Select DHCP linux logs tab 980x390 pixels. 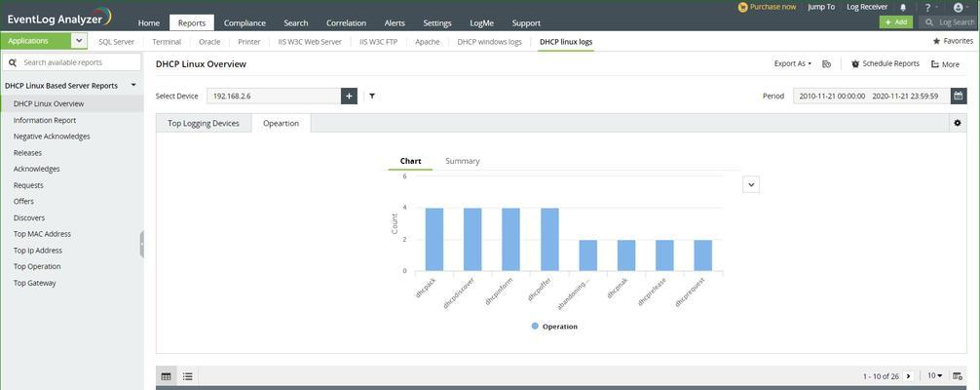tap(566, 42)
